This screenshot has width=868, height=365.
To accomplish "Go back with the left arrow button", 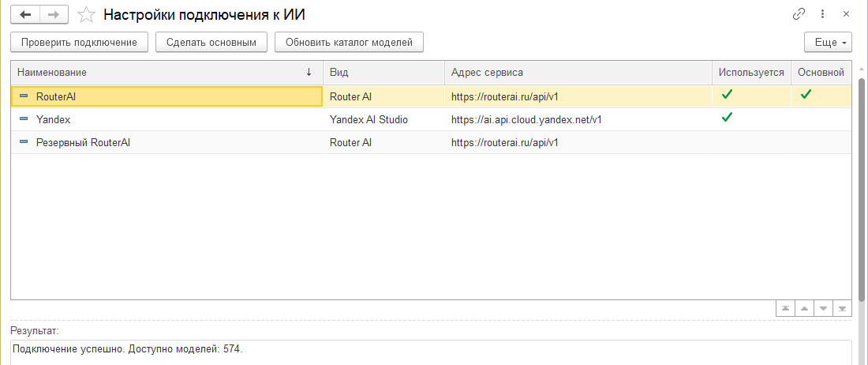I will pos(25,14).
